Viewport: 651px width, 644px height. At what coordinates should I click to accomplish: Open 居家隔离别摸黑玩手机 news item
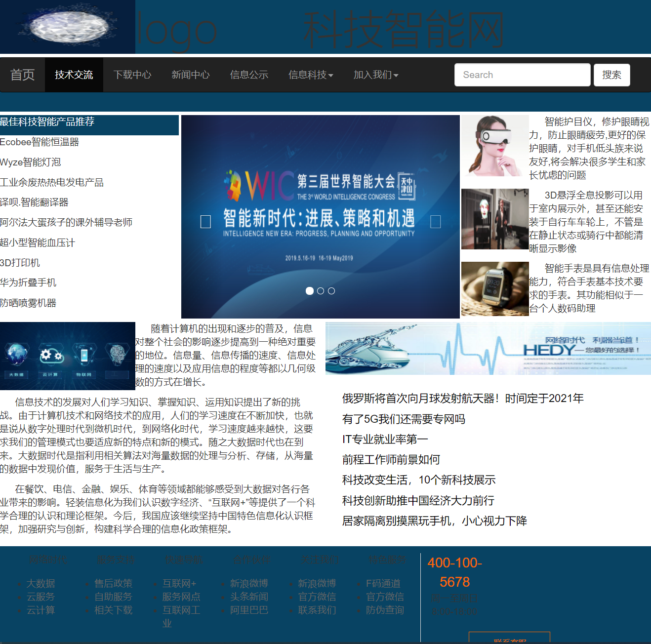435,521
